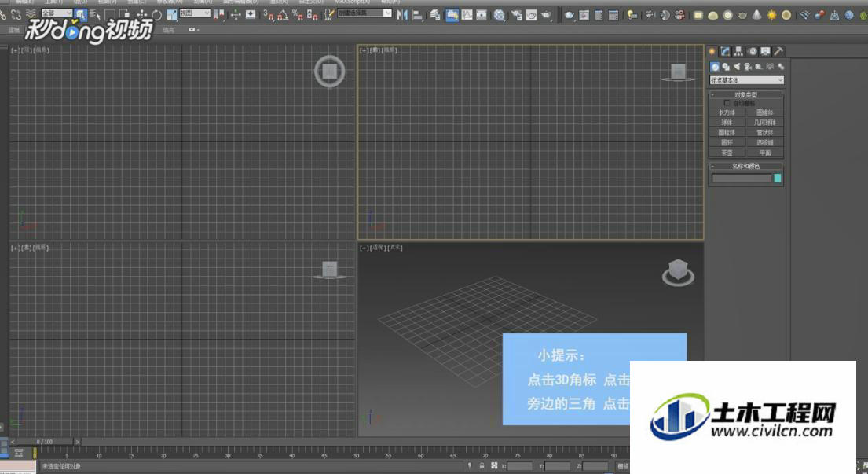Click the 球体 sphere button
Viewport: 868px width, 474px height.
(727, 123)
